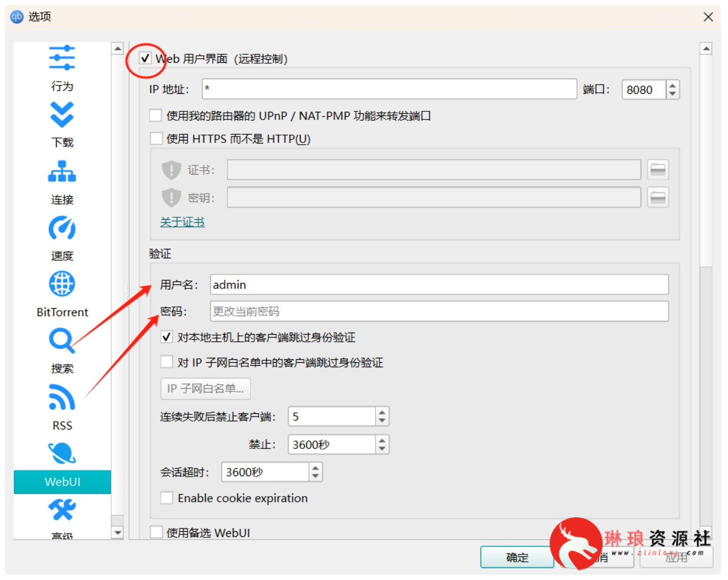Screen dimensions: 728x580
Task: Toggle Web 用户界面 (远程控制) checkbox
Action: [x=145, y=58]
